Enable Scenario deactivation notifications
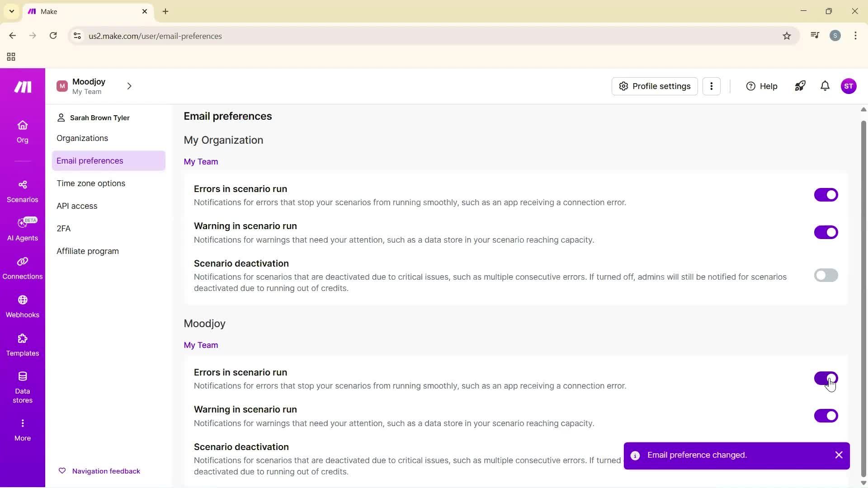This screenshot has height=488, width=868. pos(826,275)
